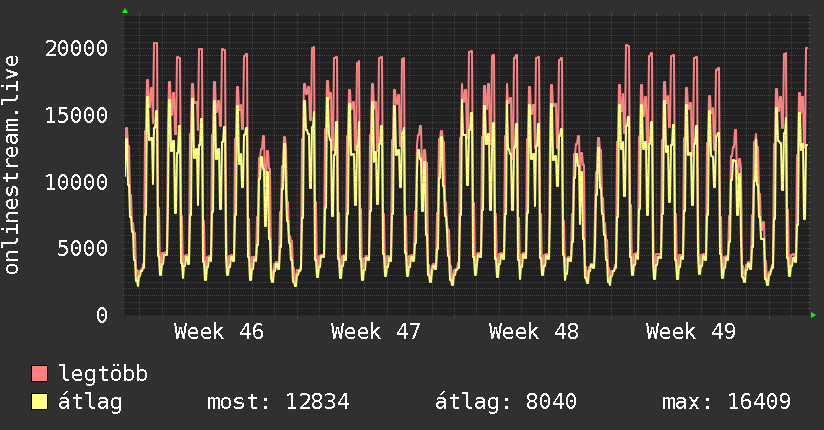Click the green arrow ending the x-axis
This screenshot has width=824, height=430.
[x=814, y=315]
